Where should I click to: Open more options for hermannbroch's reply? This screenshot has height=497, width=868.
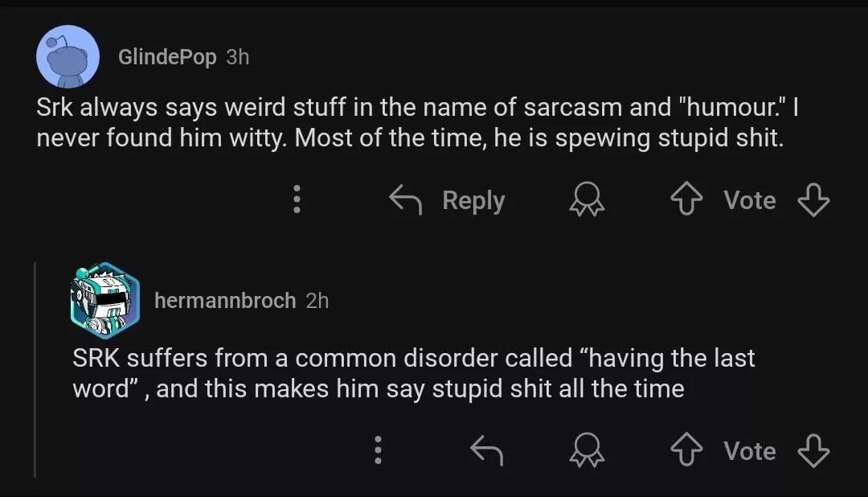coord(377,451)
